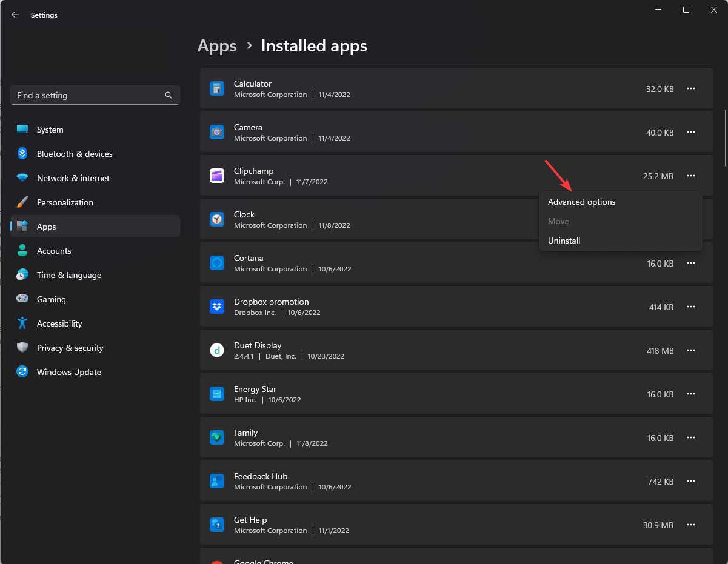
Task: Click the 25.2 MB size value
Action: click(658, 176)
